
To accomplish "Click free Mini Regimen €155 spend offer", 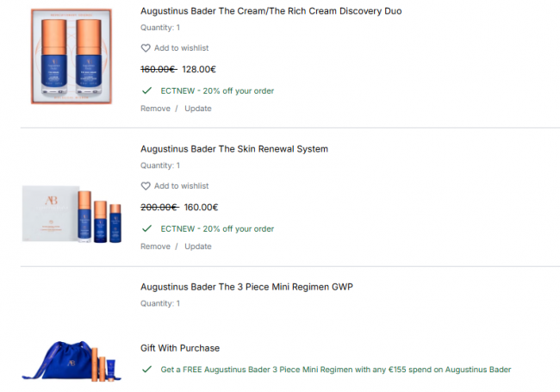I will [336, 370].
